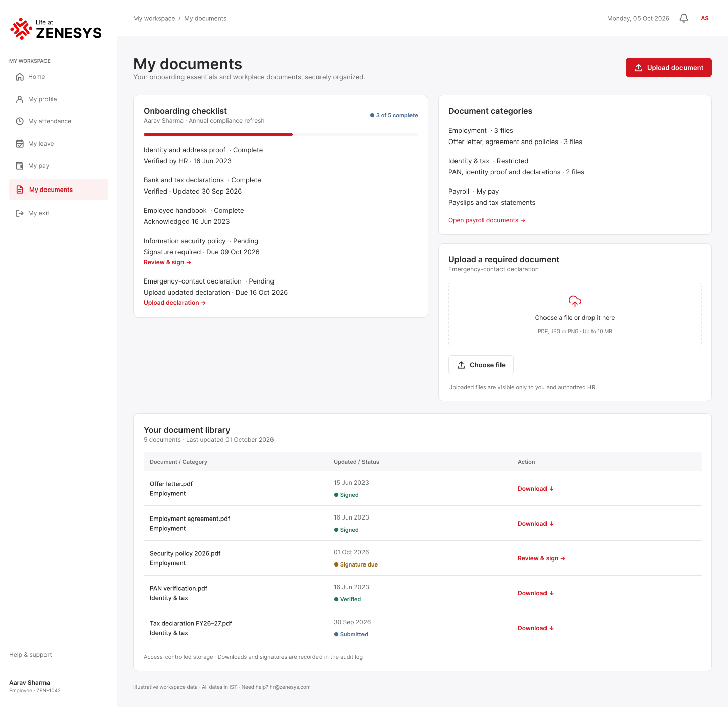The image size is (728, 707).
Task: Open the Home menu item
Action: [x=59, y=77]
